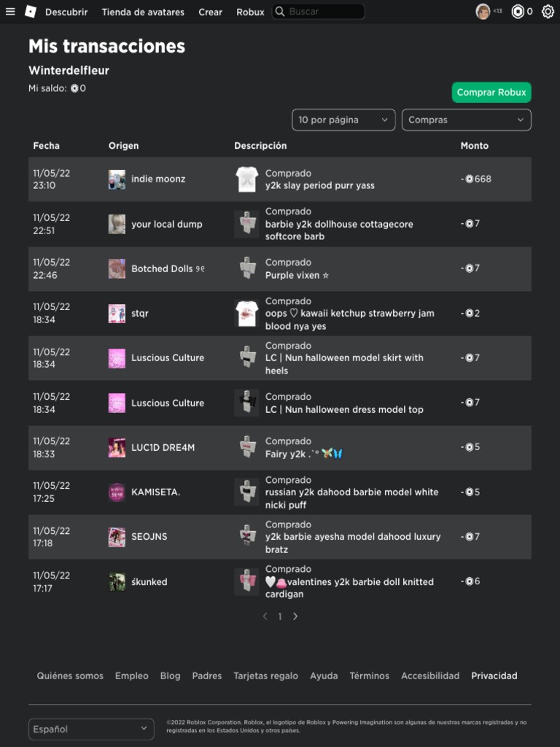
Task: Open the Luscious Culture skirt item thumbnail
Action: [x=247, y=357]
